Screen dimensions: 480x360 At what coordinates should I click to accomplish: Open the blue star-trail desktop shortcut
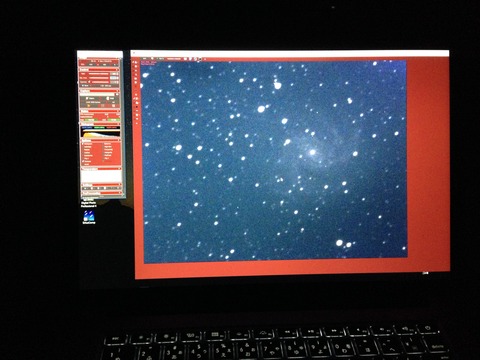point(89,216)
